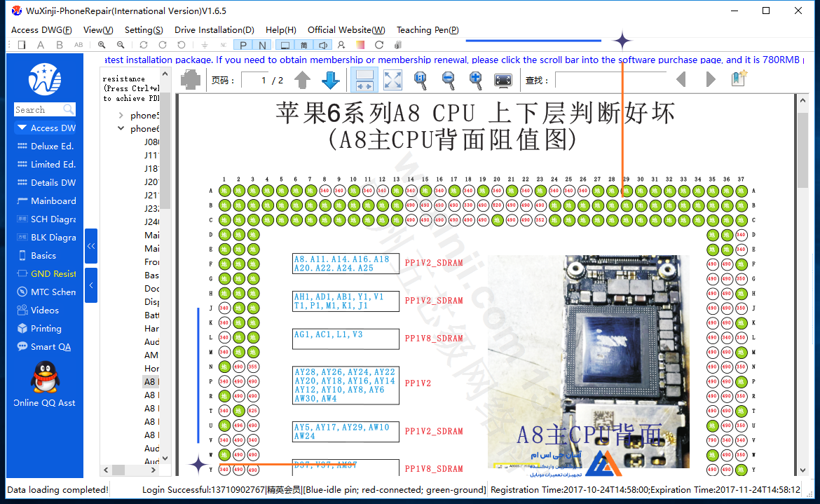Go to next page with blue down arrow
This screenshot has height=504, width=820.
tap(331, 80)
